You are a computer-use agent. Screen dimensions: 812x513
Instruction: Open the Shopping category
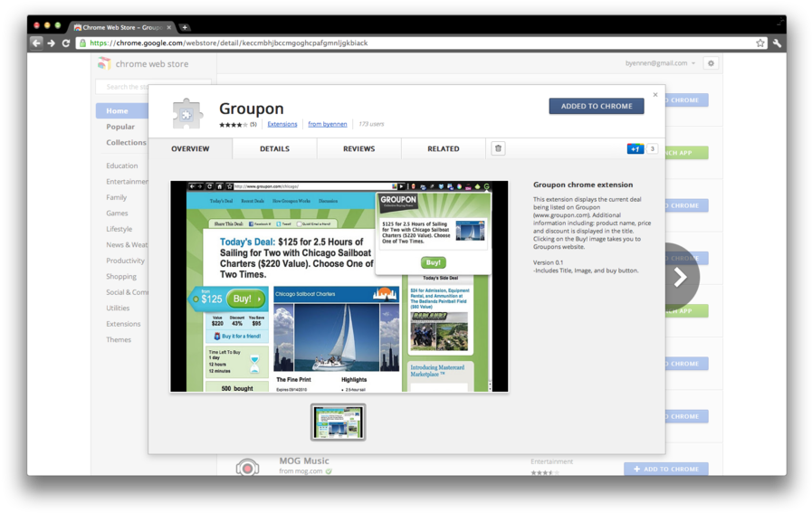(121, 277)
